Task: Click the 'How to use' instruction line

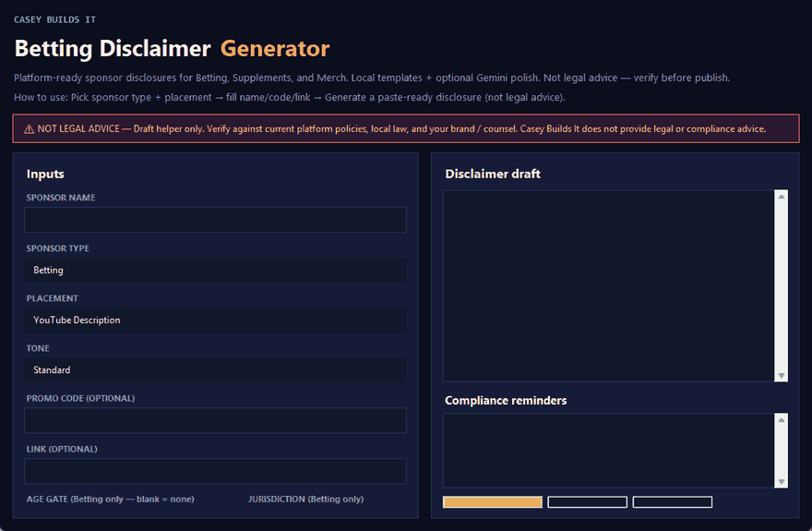Action: click(x=290, y=97)
